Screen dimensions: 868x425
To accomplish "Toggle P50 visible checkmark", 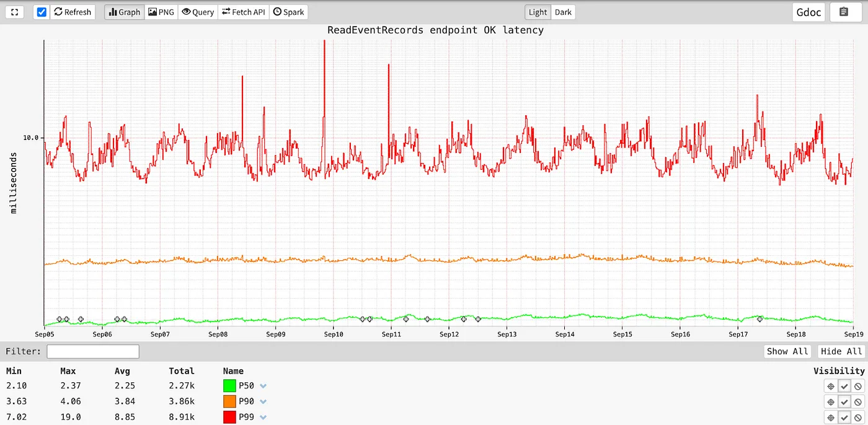I will [x=844, y=386].
